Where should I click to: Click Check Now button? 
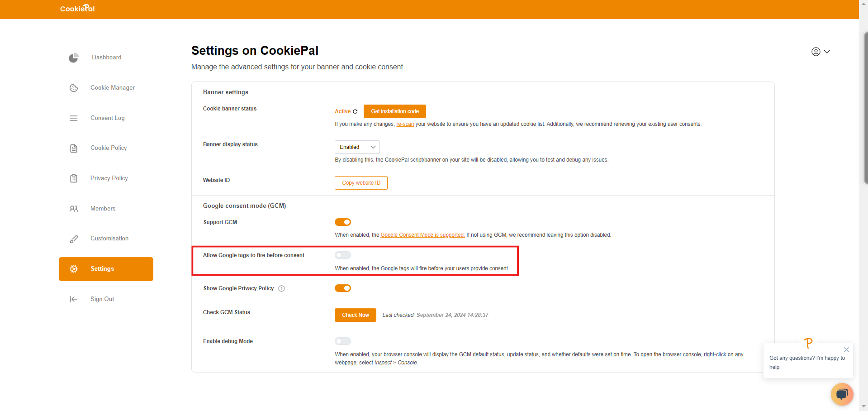[x=356, y=315]
